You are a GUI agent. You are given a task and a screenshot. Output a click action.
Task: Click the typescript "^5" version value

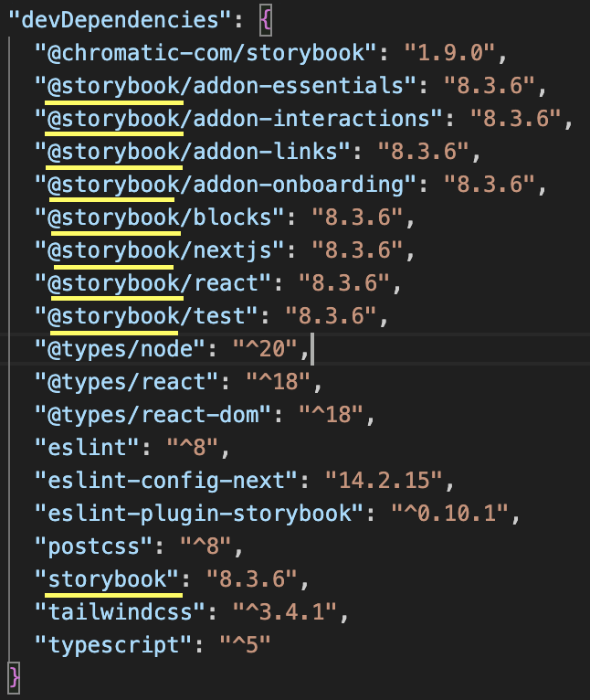(x=245, y=645)
